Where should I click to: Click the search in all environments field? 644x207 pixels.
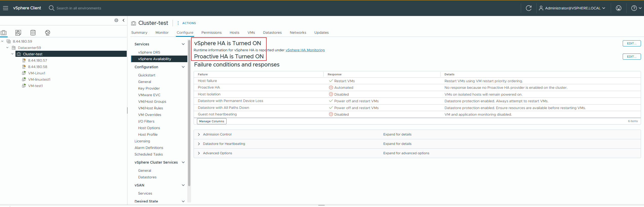point(79,8)
